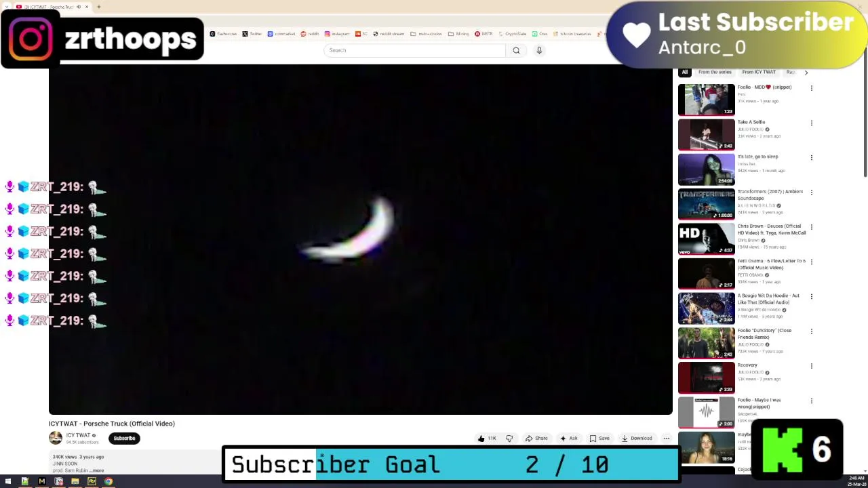Select the From the series chip

[x=715, y=72]
